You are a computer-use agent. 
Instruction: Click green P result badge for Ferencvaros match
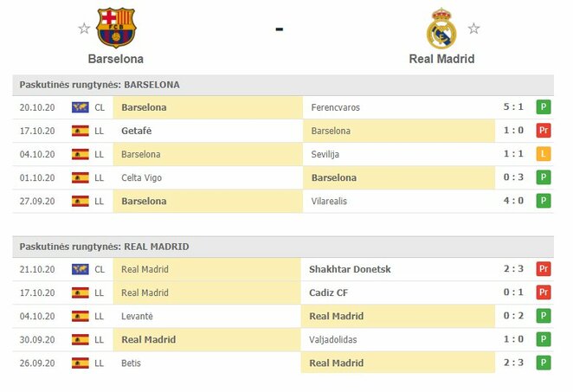point(544,107)
